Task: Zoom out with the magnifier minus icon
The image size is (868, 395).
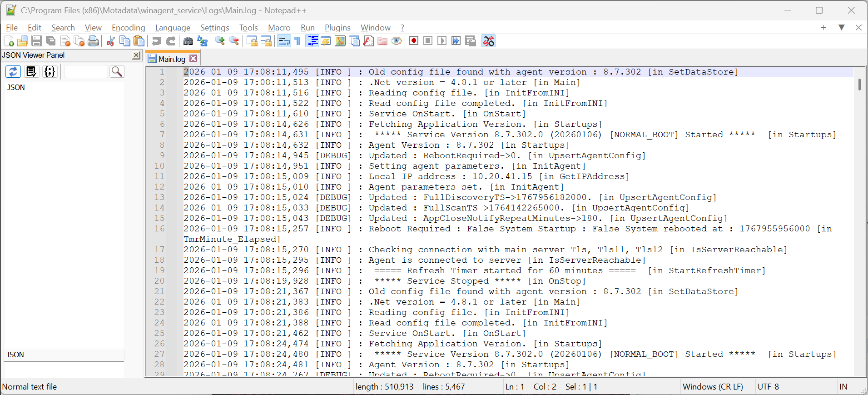Action: (x=234, y=41)
